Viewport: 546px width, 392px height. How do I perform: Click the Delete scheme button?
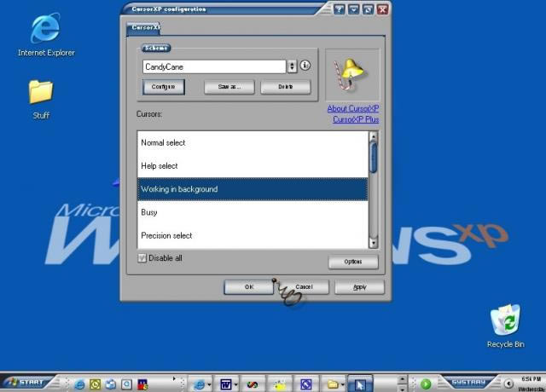pos(286,87)
